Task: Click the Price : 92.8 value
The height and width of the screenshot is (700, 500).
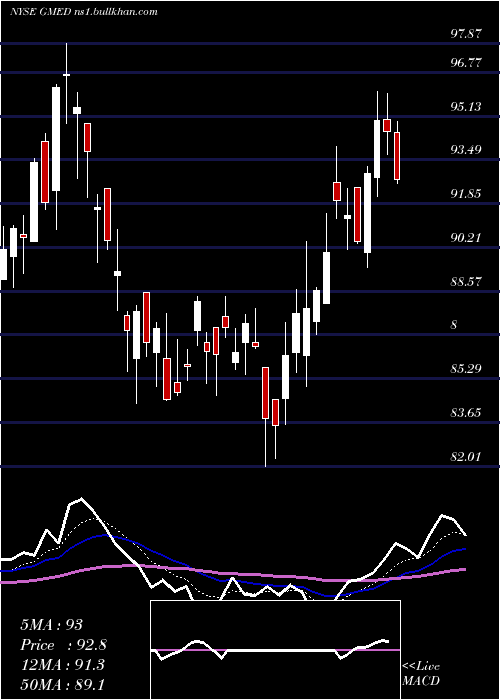Action: 63,645
